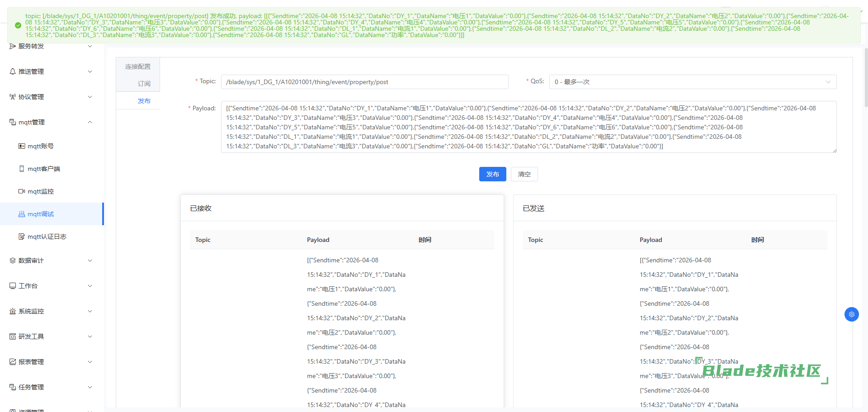Click the 数据审计 layers icon
Image resolution: width=868 pixels, height=412 pixels.
pyautogui.click(x=13, y=260)
